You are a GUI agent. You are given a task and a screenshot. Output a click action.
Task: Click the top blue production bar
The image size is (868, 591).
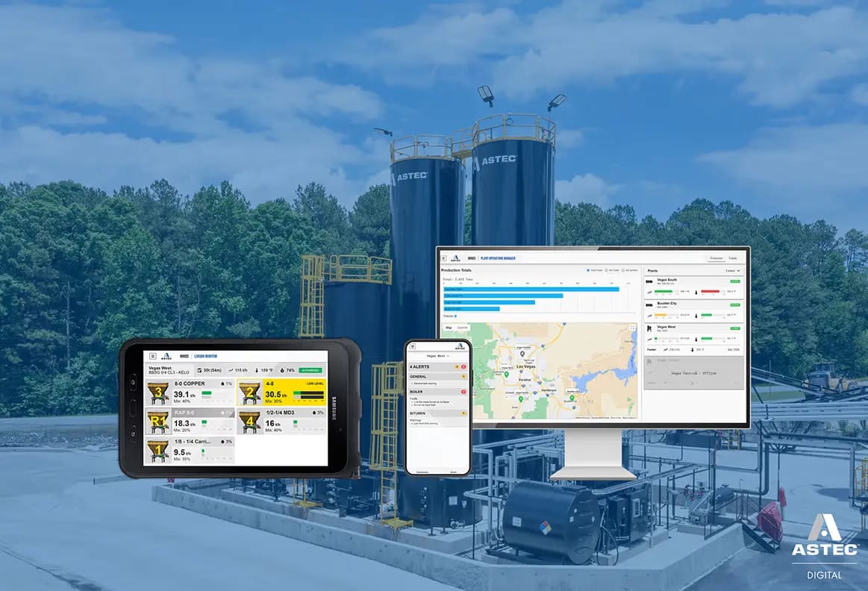coord(531,290)
